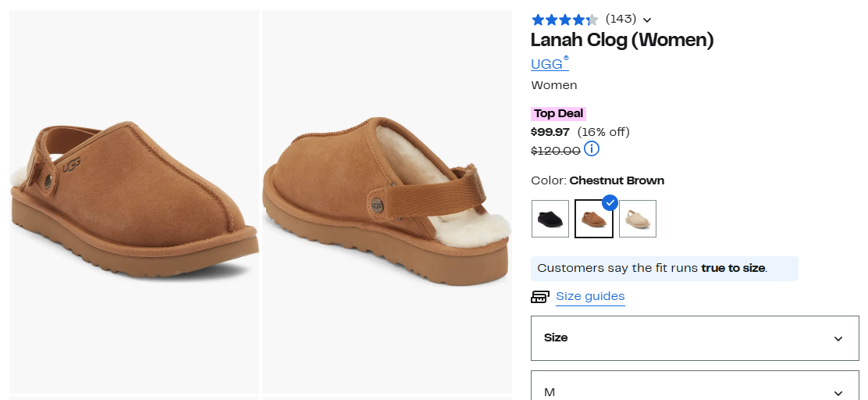Open the M width dropdown
Viewport: 868px width, 400px height.
pyautogui.click(x=695, y=391)
